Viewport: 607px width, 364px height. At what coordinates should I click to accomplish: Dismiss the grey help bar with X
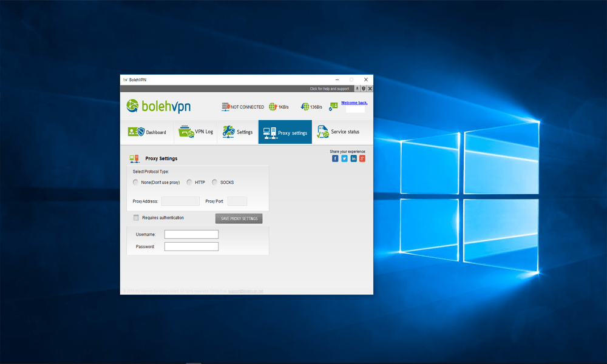click(370, 89)
